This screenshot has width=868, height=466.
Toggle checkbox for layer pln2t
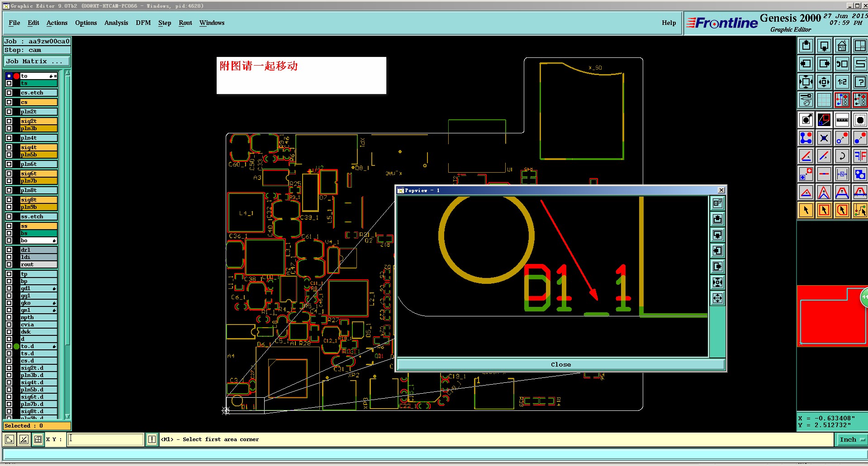9,112
